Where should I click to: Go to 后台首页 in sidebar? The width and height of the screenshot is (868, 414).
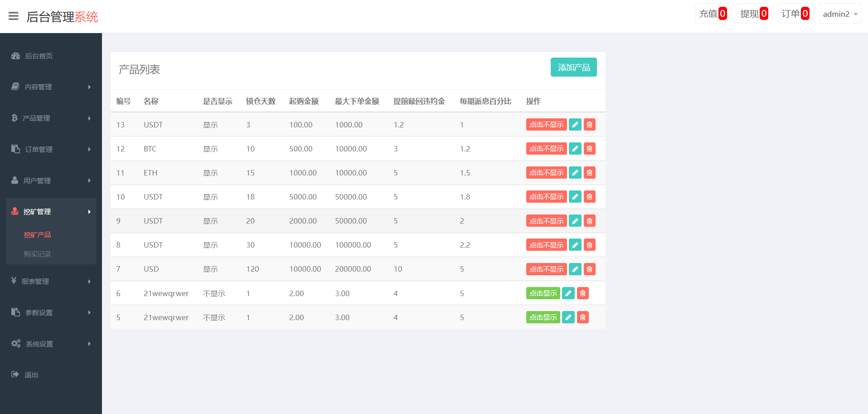click(39, 56)
